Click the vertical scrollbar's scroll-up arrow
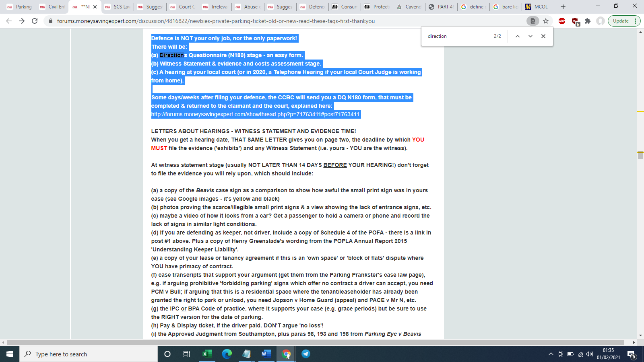 click(640, 32)
